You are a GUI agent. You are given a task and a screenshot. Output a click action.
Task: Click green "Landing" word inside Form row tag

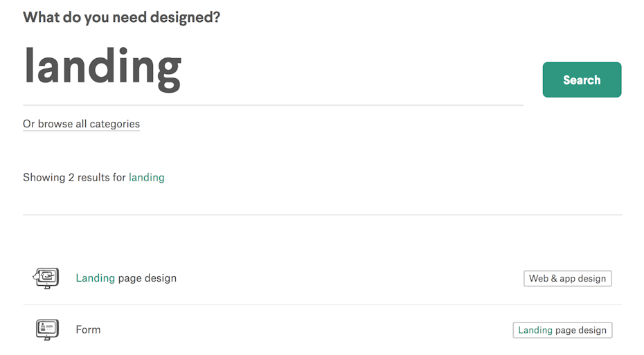(535, 330)
